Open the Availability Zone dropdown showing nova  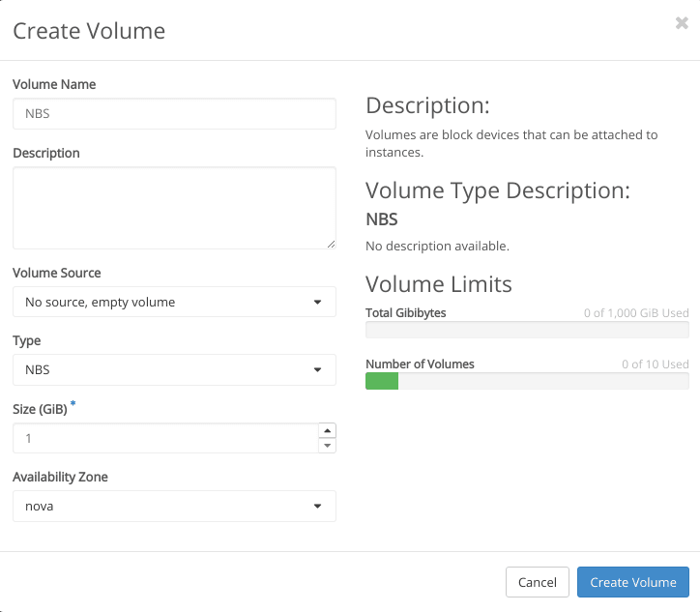click(174, 506)
